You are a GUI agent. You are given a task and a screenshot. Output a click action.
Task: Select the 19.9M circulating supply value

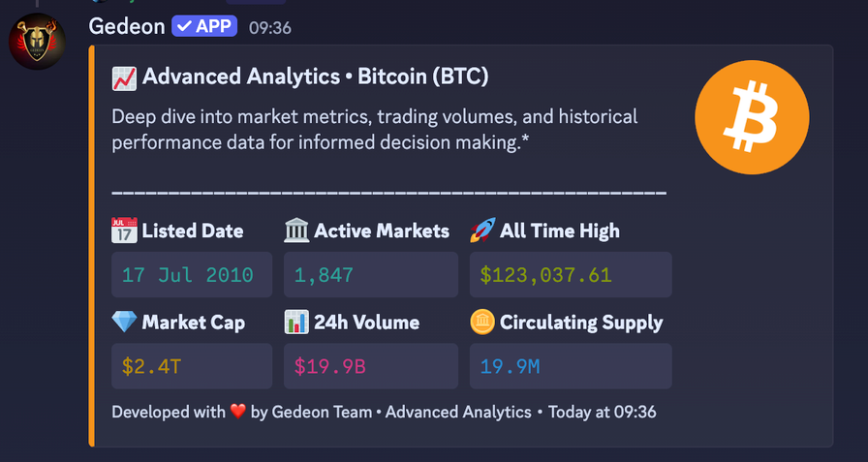(571, 366)
